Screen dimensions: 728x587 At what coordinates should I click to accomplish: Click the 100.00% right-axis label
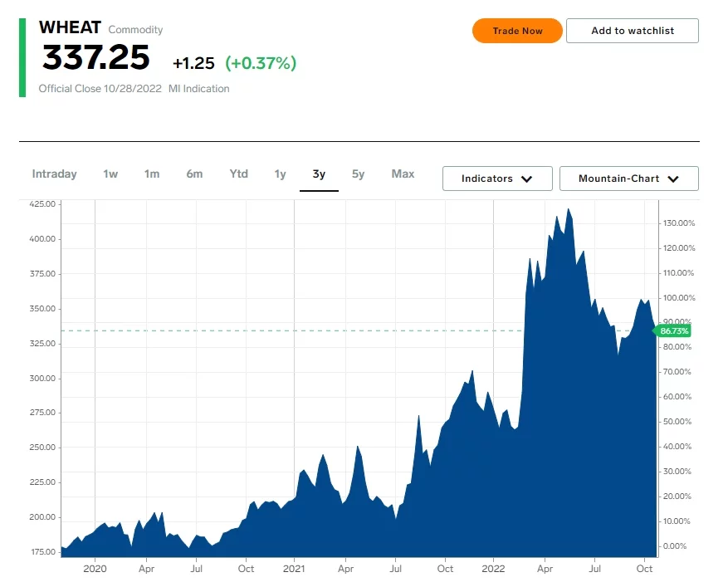(679, 298)
